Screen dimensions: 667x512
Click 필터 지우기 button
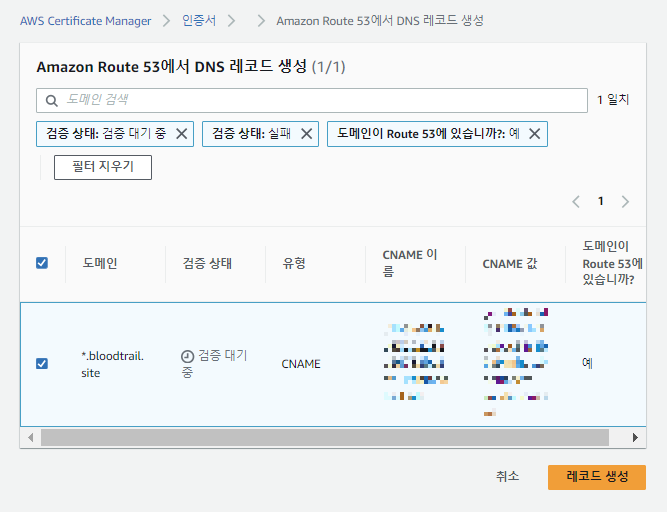coord(103,167)
